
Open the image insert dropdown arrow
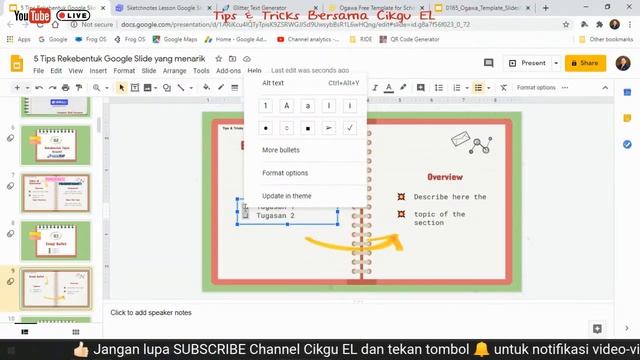pos(156,88)
